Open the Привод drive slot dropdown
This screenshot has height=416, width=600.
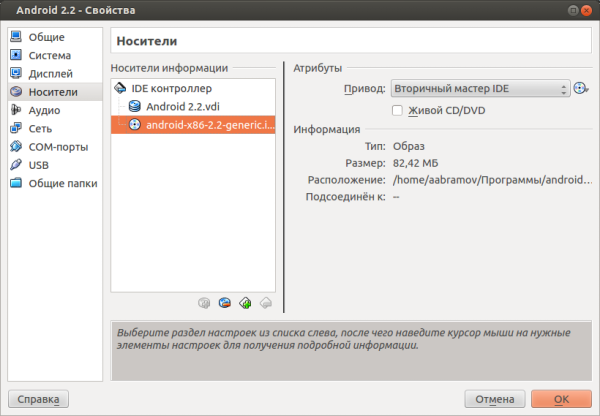[480, 88]
